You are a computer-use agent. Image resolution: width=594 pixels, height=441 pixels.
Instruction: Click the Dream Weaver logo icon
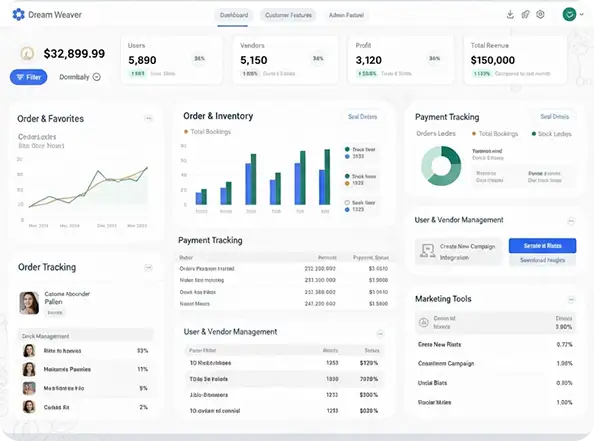[18, 14]
